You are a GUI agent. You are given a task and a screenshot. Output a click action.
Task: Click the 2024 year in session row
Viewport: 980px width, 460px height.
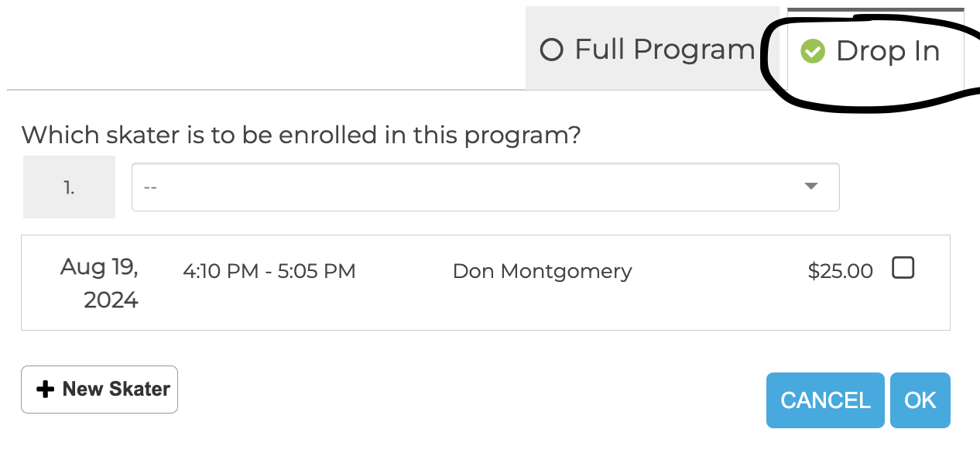pyautogui.click(x=111, y=300)
